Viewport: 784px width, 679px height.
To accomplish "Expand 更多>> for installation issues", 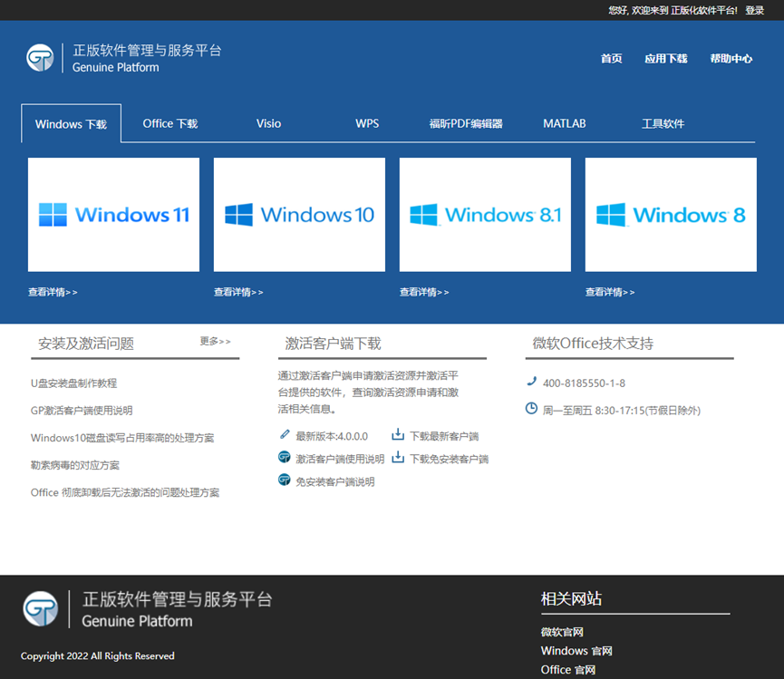I will (216, 341).
